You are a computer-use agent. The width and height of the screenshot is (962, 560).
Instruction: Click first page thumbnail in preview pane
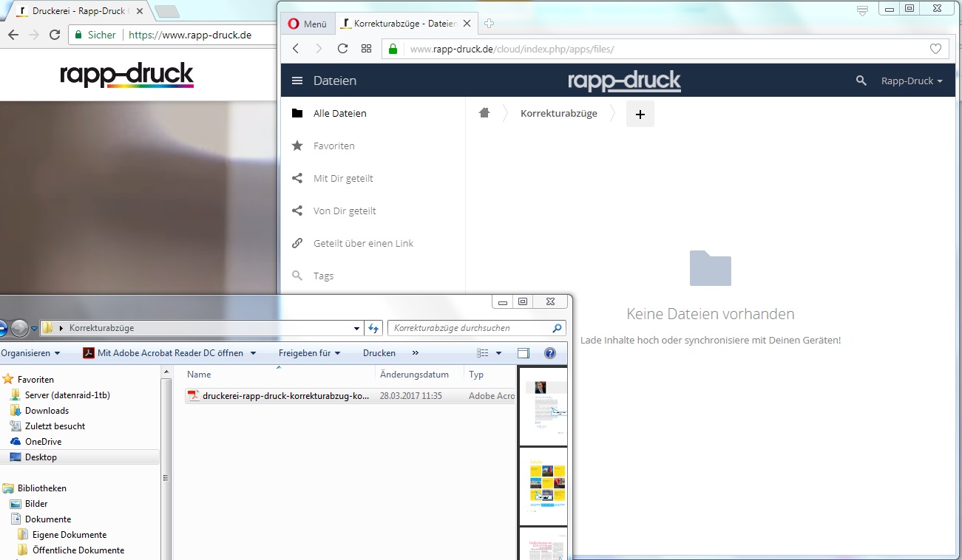coord(543,406)
